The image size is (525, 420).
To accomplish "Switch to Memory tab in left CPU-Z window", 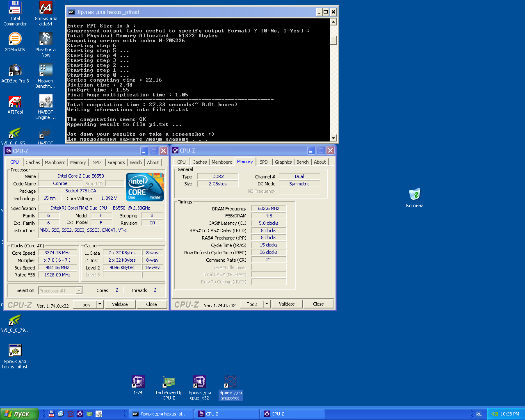I will point(78,162).
